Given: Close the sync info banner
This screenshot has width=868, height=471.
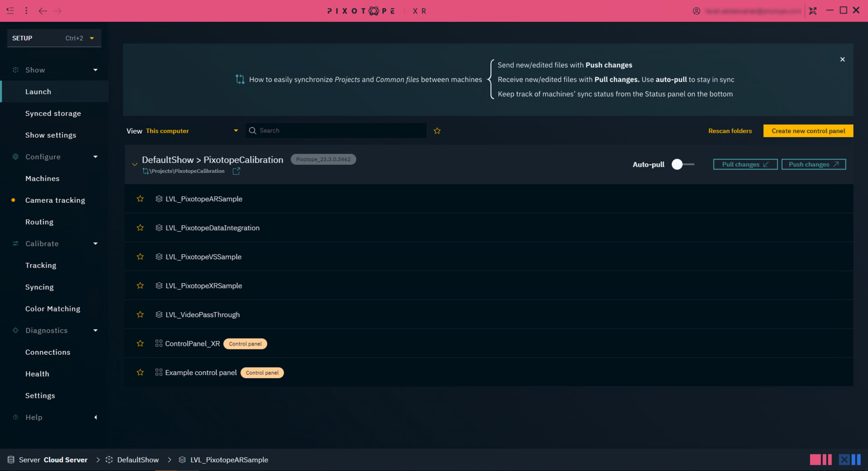Looking at the screenshot, I should coord(842,59).
